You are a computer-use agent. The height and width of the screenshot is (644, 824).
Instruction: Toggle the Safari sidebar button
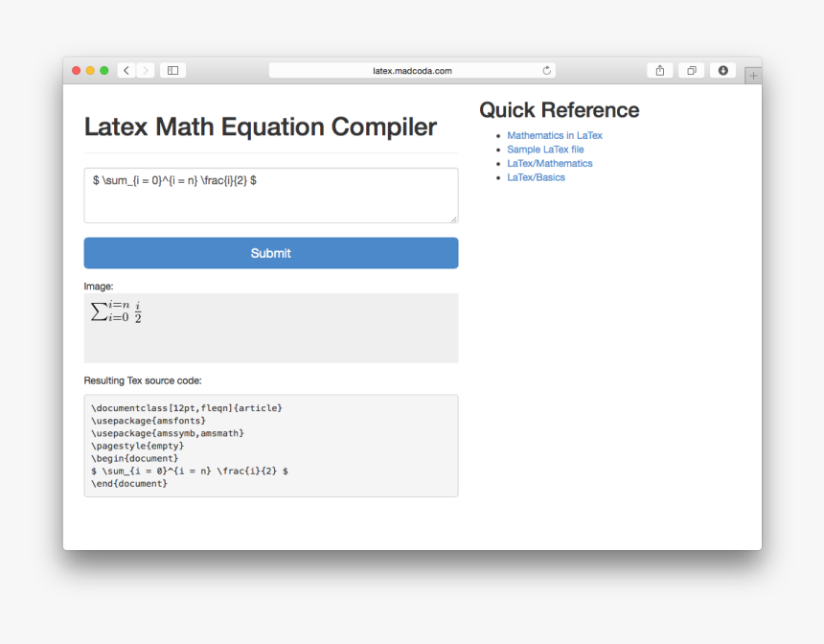point(172,71)
